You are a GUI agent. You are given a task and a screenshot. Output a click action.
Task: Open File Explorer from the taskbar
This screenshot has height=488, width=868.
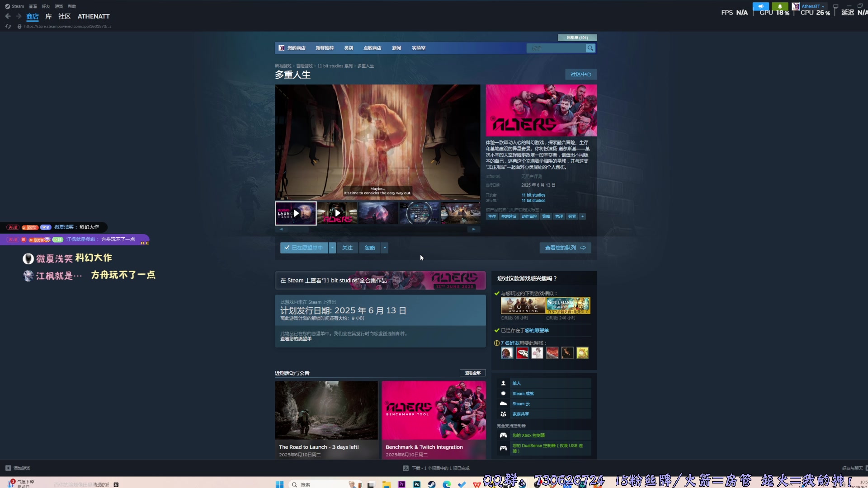tap(386, 484)
